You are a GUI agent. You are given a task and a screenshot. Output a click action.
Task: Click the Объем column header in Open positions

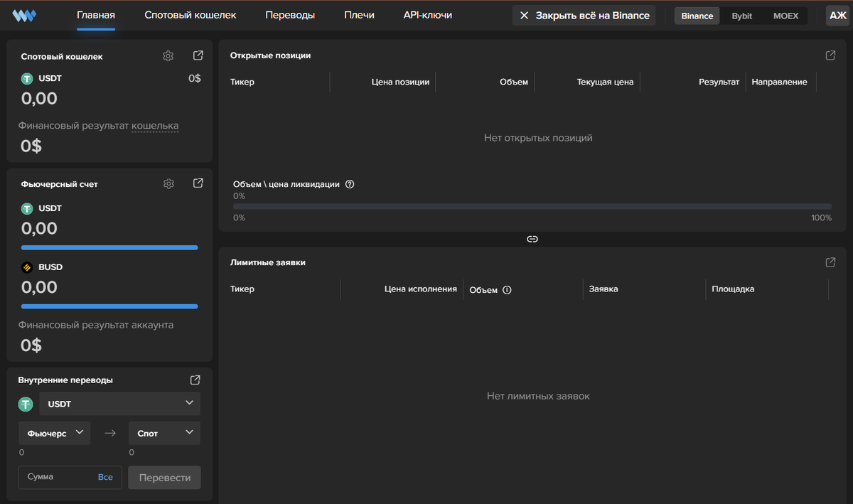coord(514,82)
